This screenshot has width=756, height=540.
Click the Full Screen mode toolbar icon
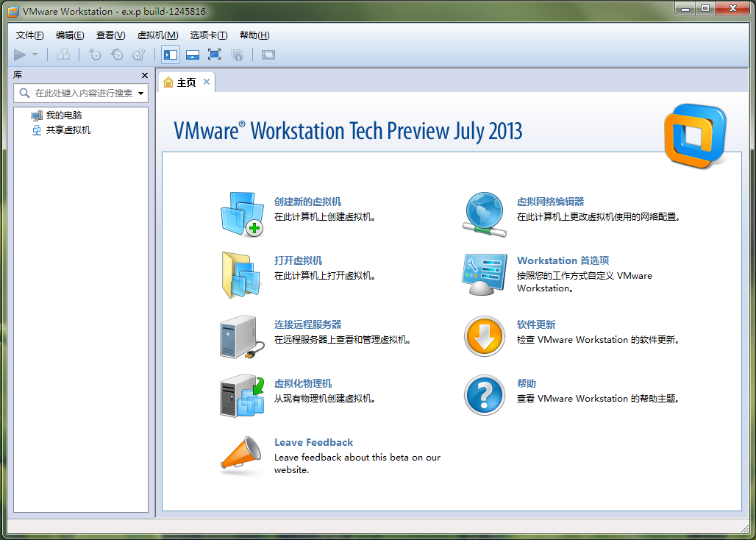pos(215,54)
